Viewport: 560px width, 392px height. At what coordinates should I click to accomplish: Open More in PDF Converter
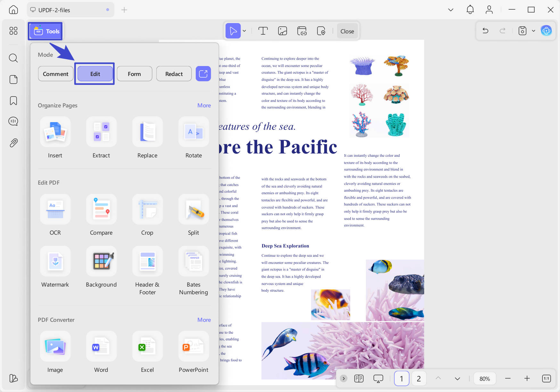coord(204,320)
